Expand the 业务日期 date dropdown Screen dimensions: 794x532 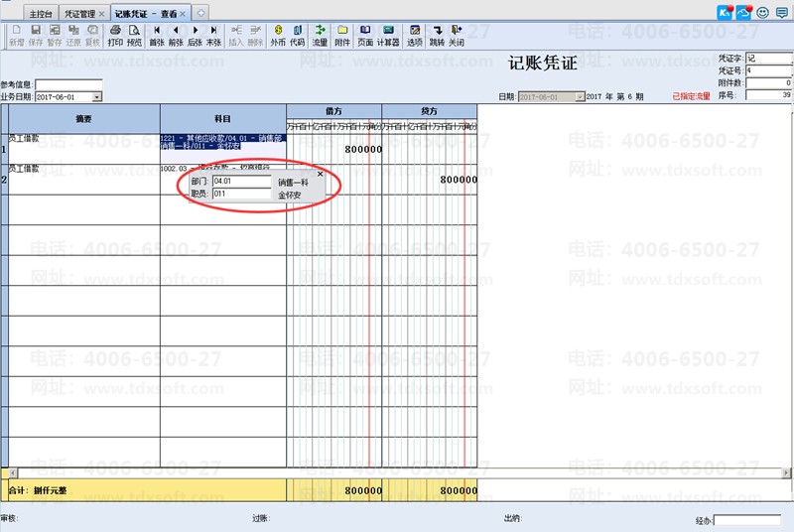coord(97,97)
